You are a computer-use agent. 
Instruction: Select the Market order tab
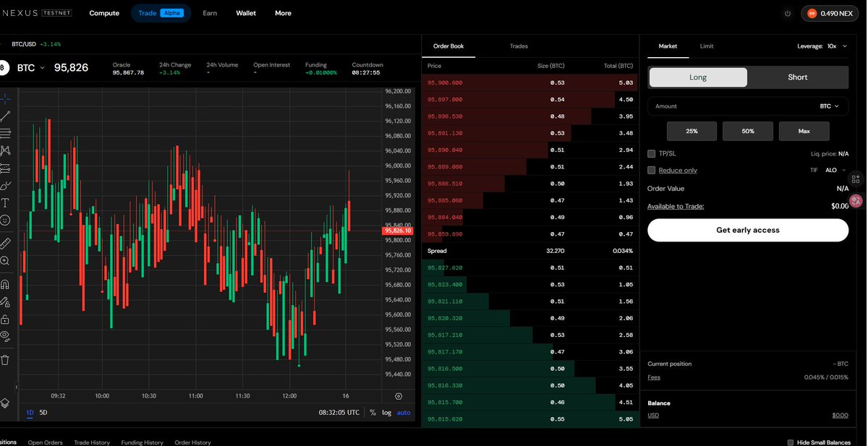click(668, 46)
